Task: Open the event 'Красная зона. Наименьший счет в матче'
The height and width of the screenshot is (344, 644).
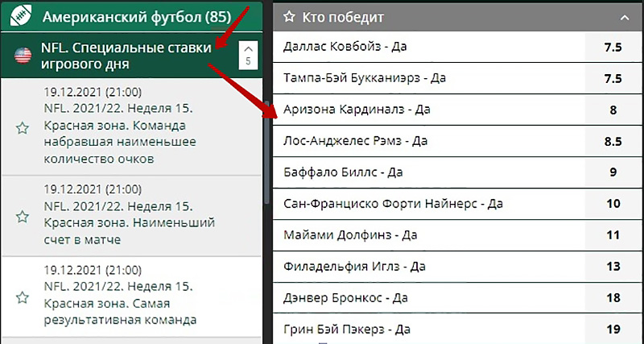Action: pos(131,216)
